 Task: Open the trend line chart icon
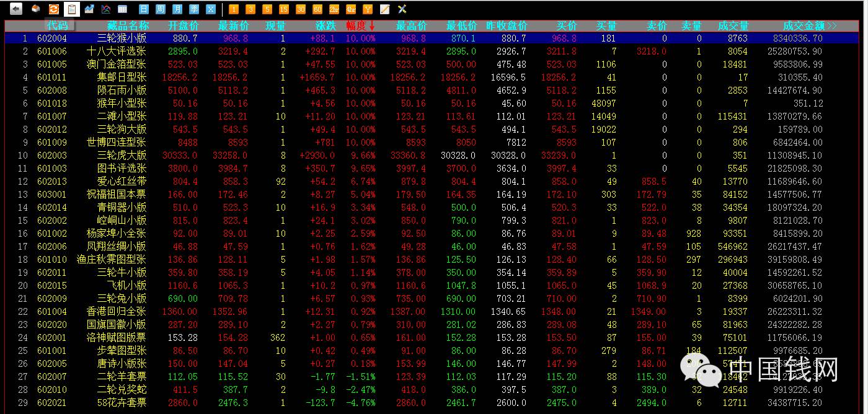pyautogui.click(x=89, y=9)
